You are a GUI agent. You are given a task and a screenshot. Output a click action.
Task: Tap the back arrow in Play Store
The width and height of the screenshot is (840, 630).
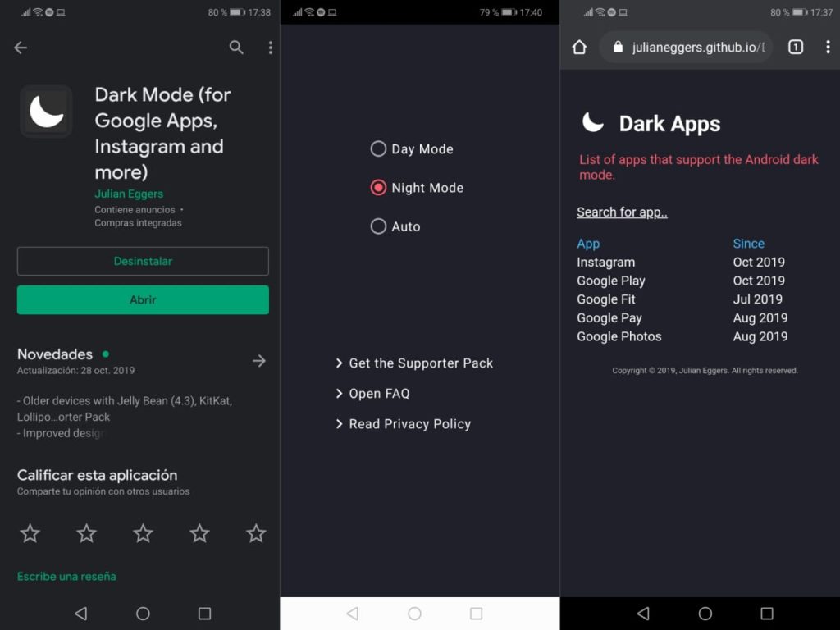click(21, 48)
